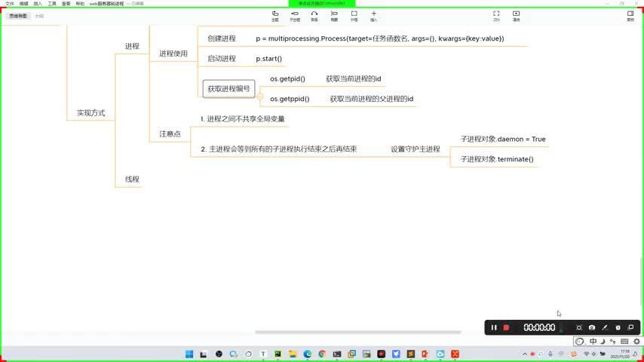Image resolution: width=644 pixels, height=362 pixels.
Task: Click the 子主题 subtopic toolbar icon
Action: tap(295, 16)
